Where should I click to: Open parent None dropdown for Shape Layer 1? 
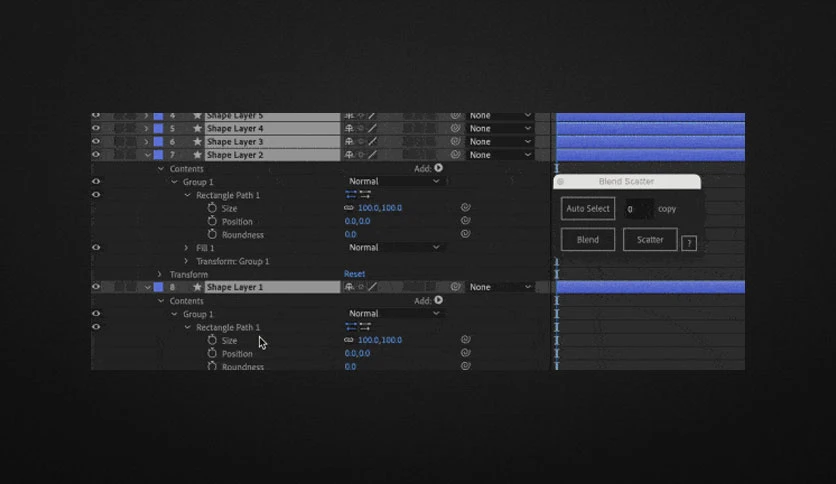[x=500, y=287]
